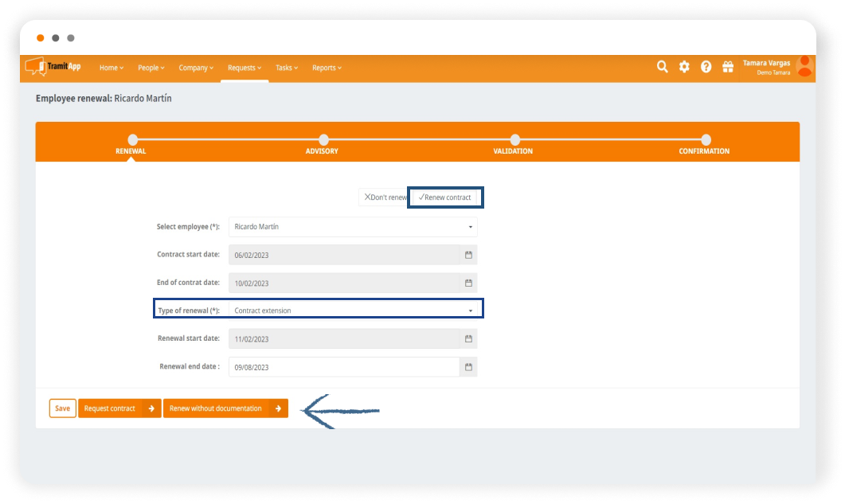Click Tamara Vargas profile avatar
The image size is (845, 504).
coord(804,67)
